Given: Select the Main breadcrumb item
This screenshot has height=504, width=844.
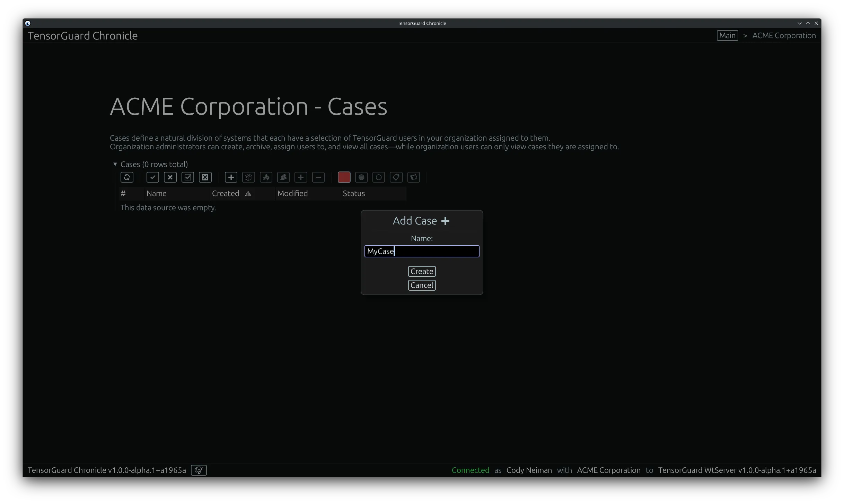Looking at the screenshot, I should pos(727,35).
